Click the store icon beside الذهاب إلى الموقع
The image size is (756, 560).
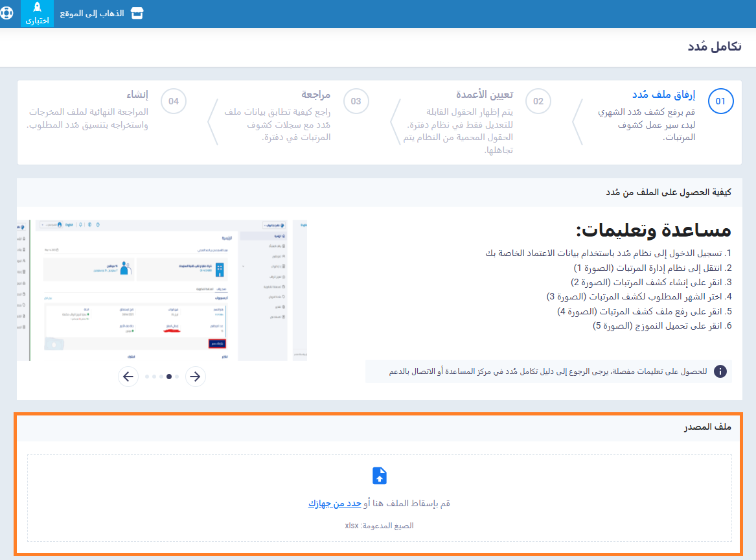point(137,14)
